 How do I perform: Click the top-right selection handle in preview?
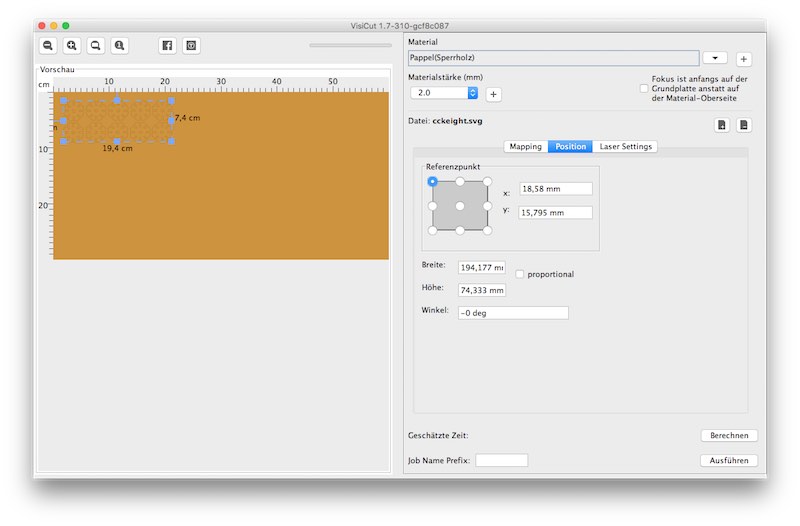[171, 101]
